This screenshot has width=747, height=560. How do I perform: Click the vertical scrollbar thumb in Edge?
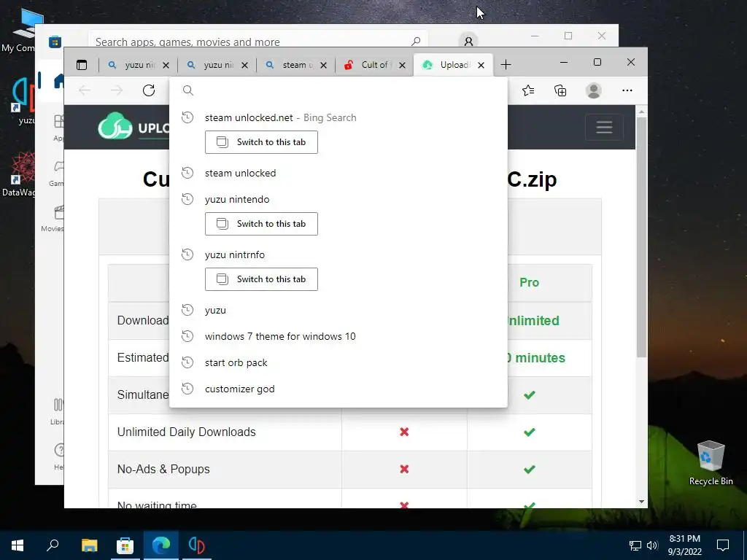(x=641, y=237)
